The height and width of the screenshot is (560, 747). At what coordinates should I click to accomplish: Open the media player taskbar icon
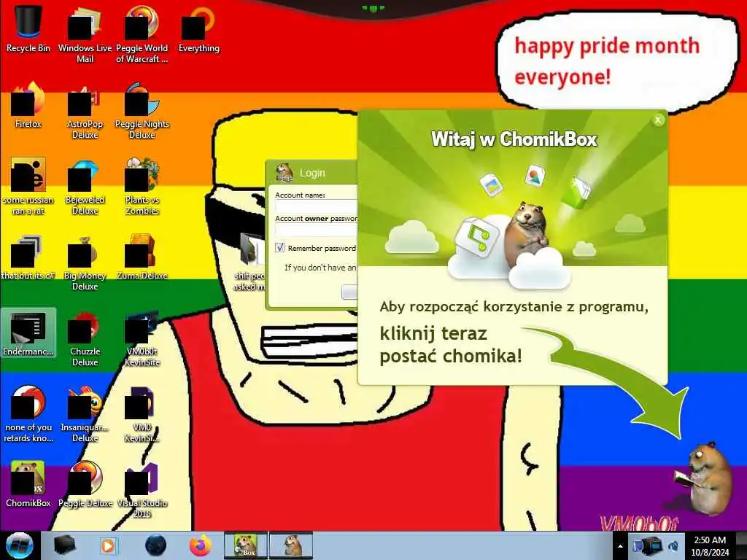[108, 545]
